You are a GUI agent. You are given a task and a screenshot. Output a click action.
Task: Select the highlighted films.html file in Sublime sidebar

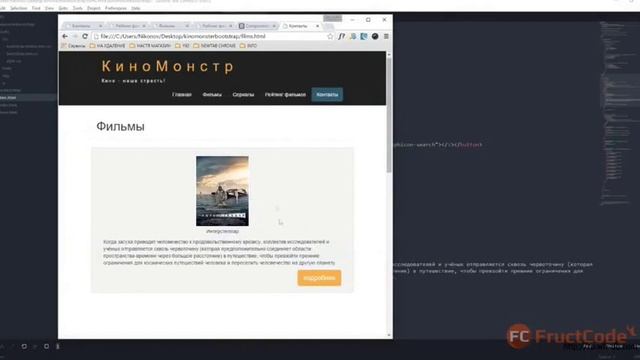(x=28, y=98)
